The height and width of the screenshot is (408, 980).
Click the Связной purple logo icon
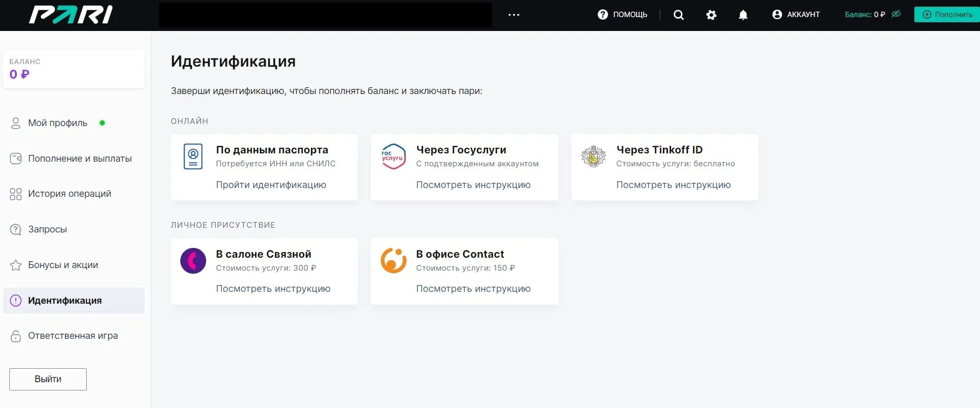[193, 260]
